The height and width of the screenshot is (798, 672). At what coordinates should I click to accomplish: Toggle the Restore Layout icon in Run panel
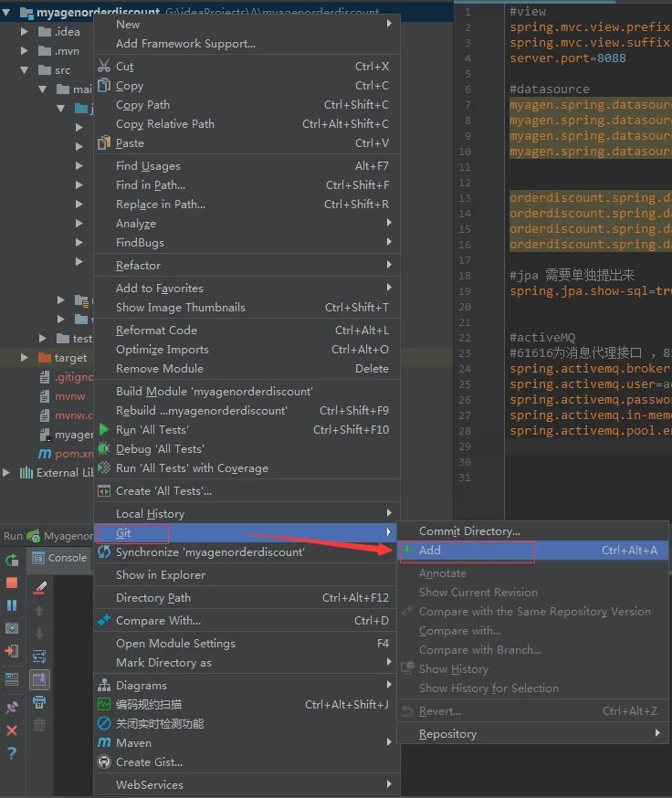[x=12, y=679]
